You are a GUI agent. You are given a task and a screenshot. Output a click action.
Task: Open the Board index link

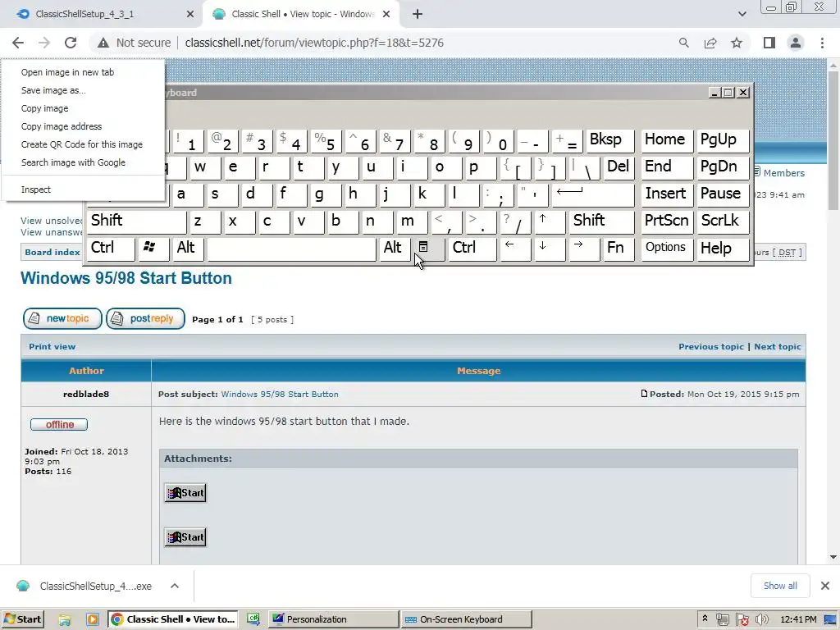[52, 253]
